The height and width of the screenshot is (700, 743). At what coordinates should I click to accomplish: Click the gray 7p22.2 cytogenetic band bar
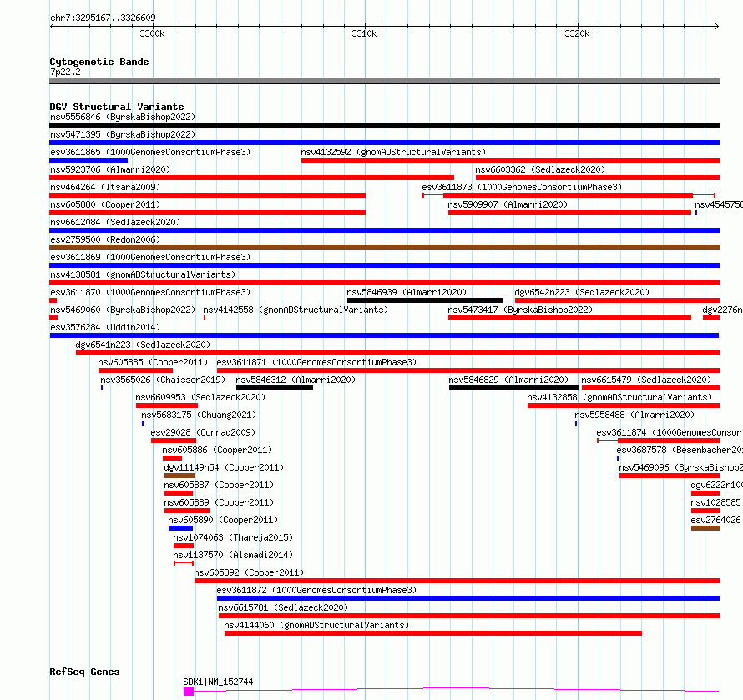384,81
